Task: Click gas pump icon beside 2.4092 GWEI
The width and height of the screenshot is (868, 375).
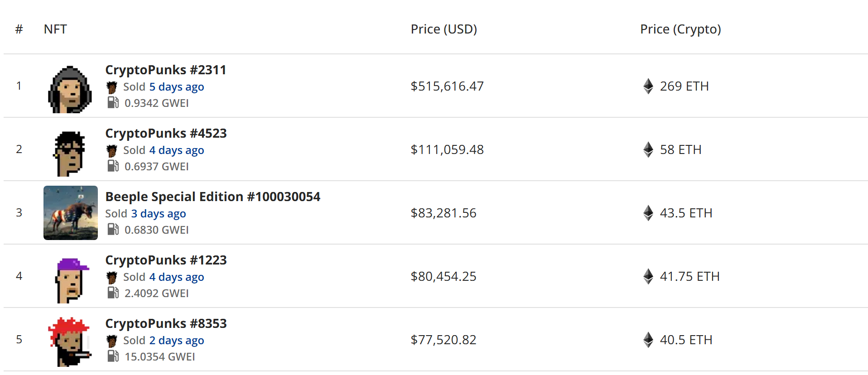Action: click(x=113, y=293)
